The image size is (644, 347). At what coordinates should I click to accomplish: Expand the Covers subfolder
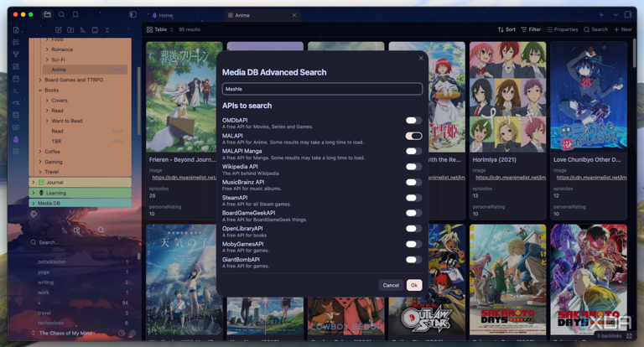(47, 101)
